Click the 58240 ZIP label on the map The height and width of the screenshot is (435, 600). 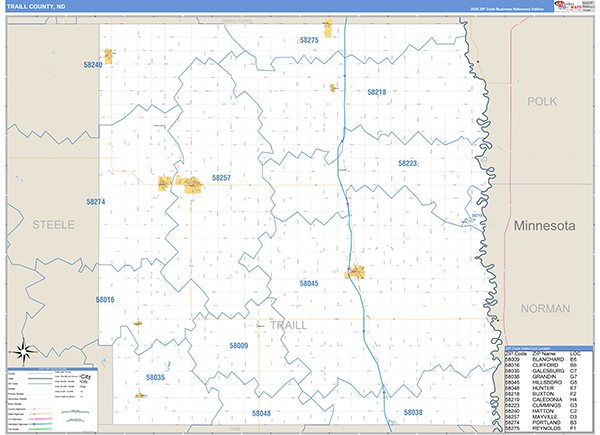point(93,65)
